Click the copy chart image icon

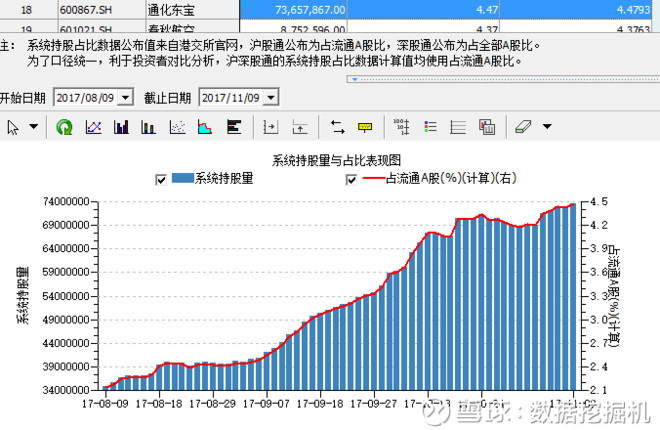click(487, 127)
